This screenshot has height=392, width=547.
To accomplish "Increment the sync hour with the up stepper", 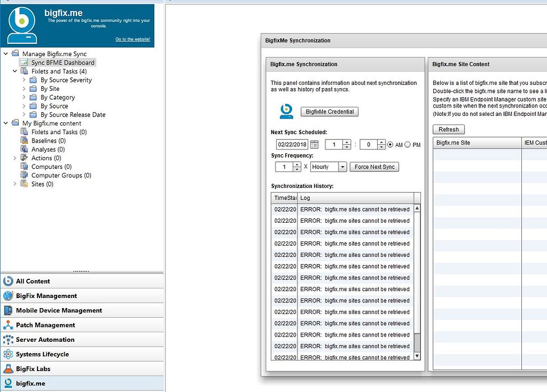I will point(347,142).
